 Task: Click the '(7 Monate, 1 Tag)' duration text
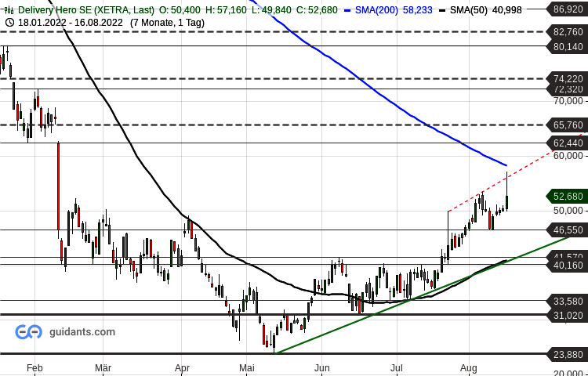pos(167,23)
